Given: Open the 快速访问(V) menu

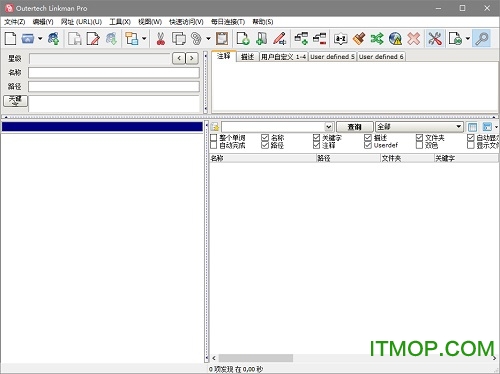Looking at the screenshot, I should click(186, 22).
